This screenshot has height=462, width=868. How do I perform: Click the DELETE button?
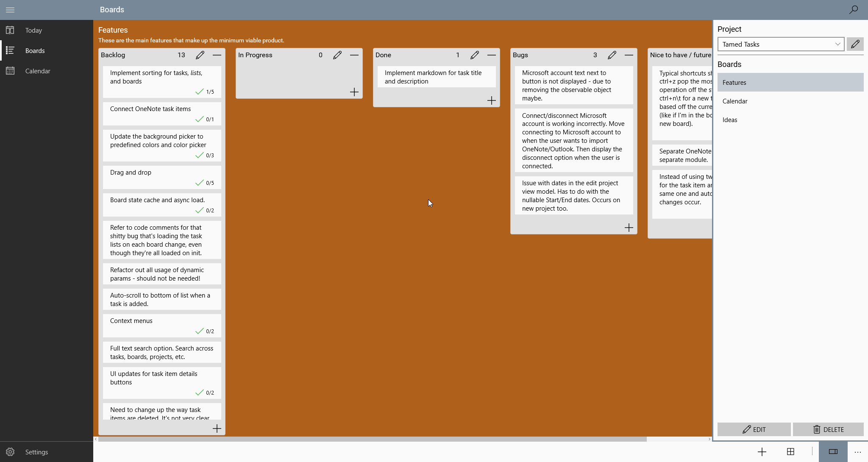tap(828, 429)
